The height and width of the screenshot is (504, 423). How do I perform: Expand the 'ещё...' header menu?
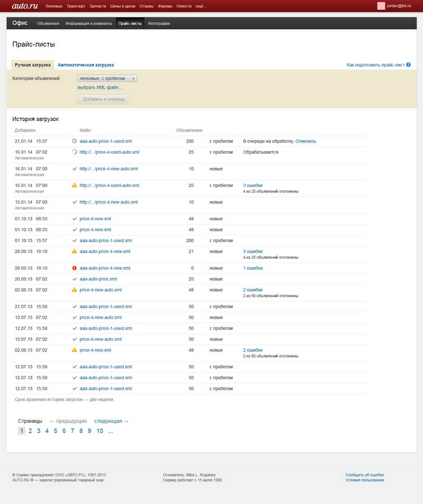click(x=201, y=6)
